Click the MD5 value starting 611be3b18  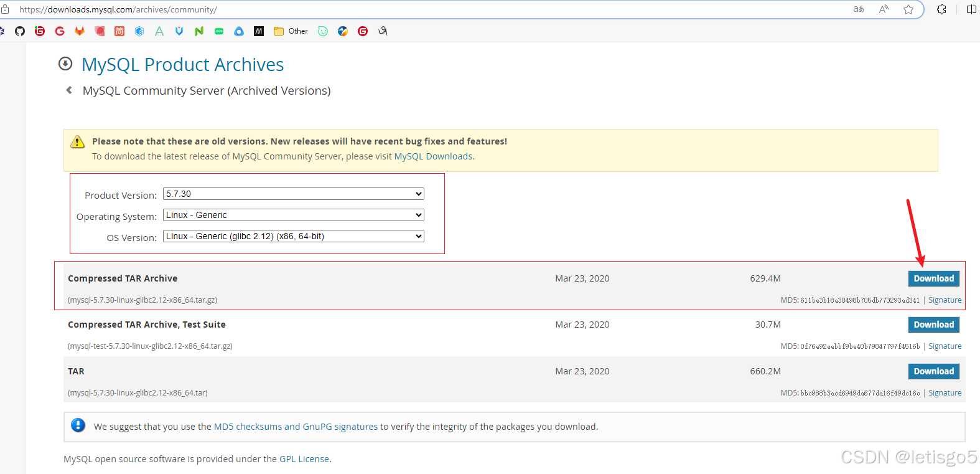[x=859, y=300]
